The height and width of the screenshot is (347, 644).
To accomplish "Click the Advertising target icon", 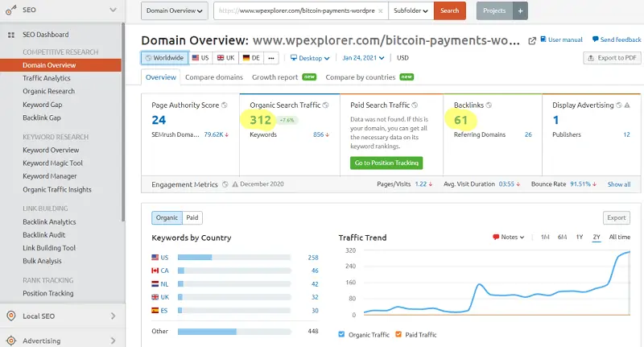I will (x=11, y=341).
